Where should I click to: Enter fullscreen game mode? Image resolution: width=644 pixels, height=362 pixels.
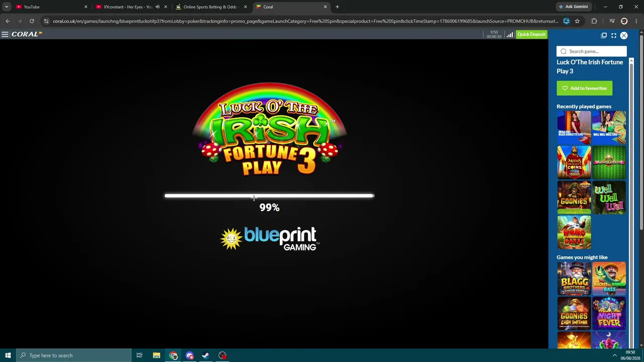pyautogui.click(x=614, y=35)
